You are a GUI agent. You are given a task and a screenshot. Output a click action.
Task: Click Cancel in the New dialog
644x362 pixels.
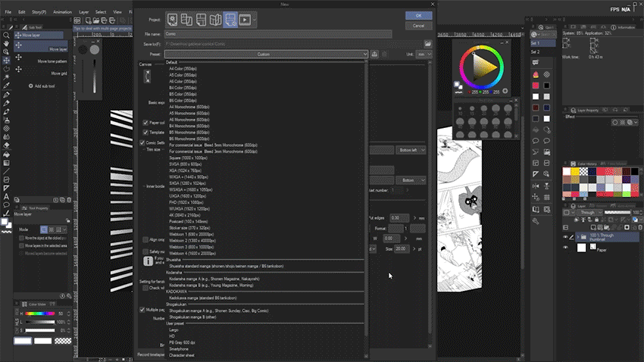[x=418, y=25]
